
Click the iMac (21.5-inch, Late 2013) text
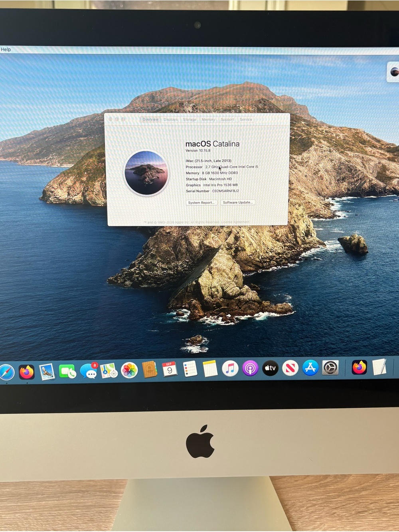point(208,161)
